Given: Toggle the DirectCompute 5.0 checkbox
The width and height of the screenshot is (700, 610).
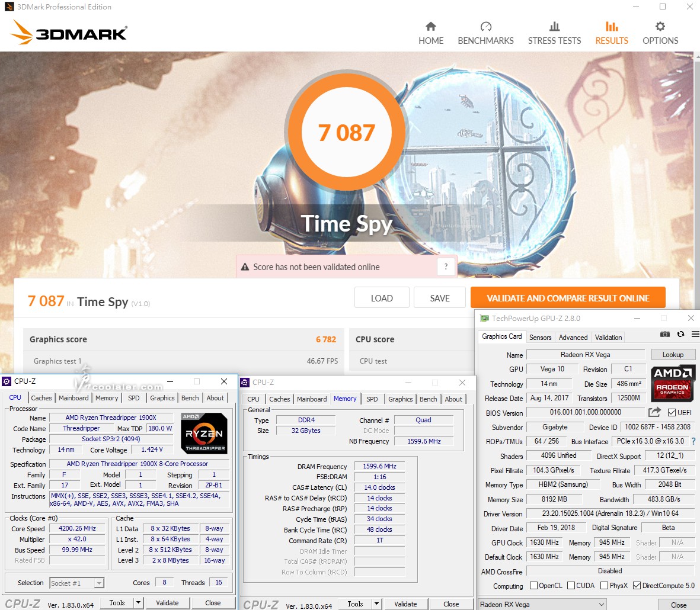Looking at the screenshot, I should pos(637,586).
